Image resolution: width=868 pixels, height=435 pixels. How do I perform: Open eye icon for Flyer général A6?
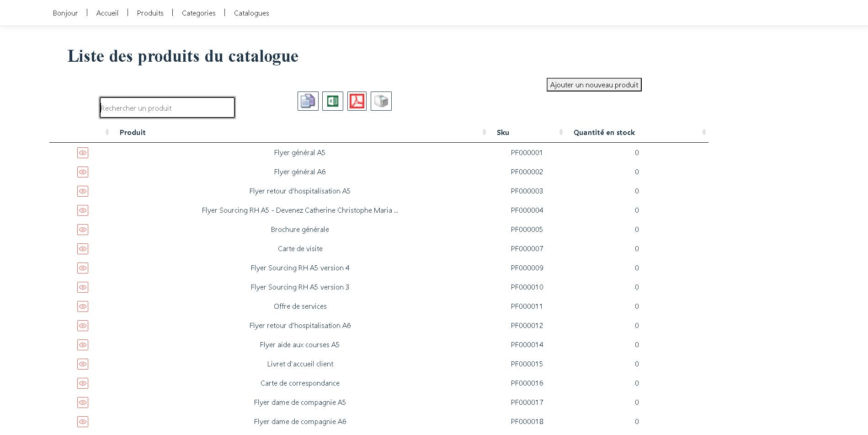tap(83, 172)
